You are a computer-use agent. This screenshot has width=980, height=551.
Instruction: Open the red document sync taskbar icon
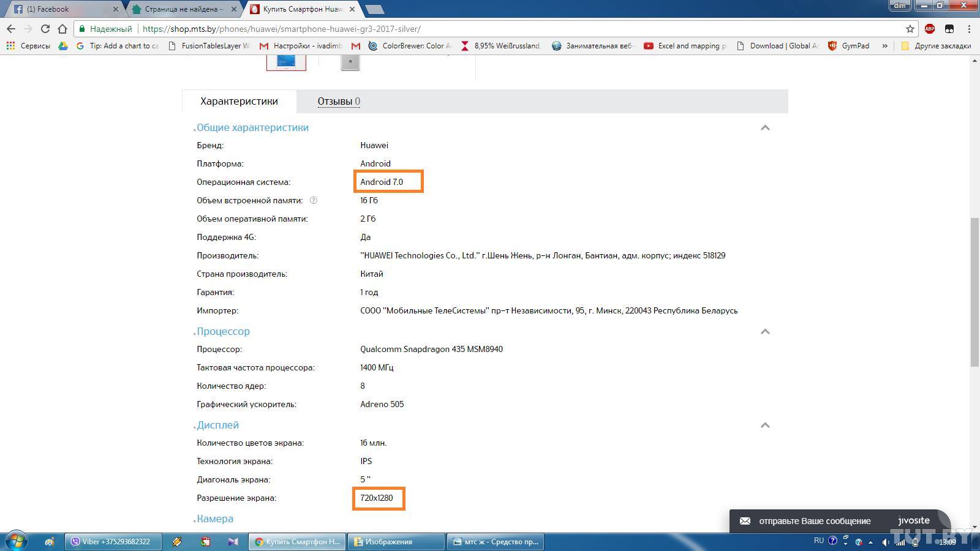click(206, 542)
